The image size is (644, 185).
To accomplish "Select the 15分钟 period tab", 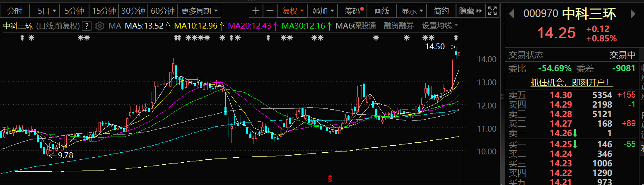I will pos(104,11).
